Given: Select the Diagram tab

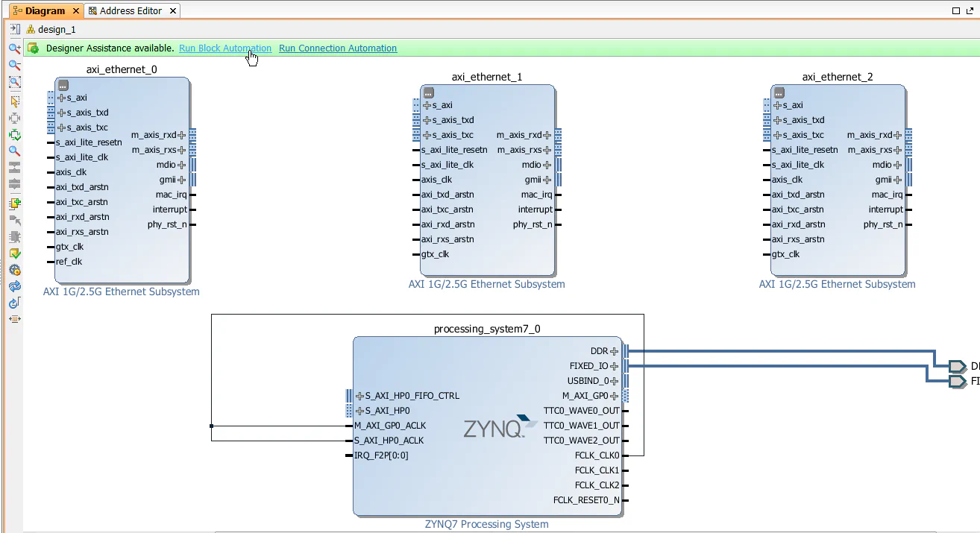Looking at the screenshot, I should tap(45, 10).
